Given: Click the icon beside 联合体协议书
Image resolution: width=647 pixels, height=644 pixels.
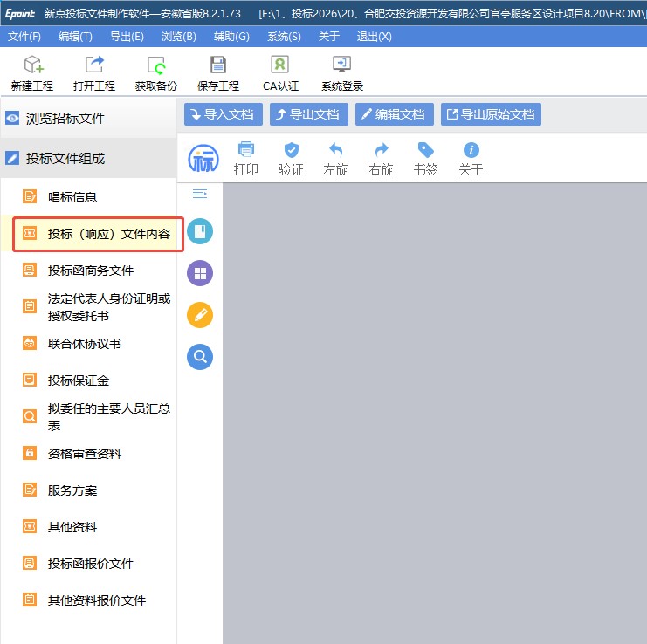Looking at the screenshot, I should point(30,343).
